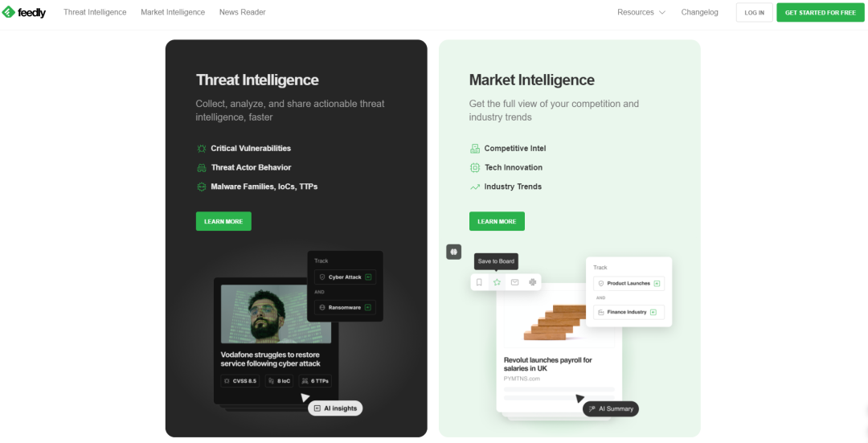Click LEARN MORE under Threat Intelligence
The image size is (868, 443).
(223, 222)
